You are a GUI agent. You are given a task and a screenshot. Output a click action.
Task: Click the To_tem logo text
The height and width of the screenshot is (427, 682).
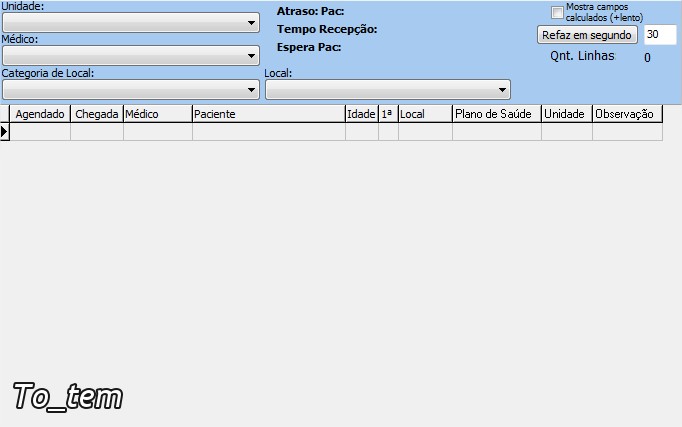pyautogui.click(x=67, y=397)
